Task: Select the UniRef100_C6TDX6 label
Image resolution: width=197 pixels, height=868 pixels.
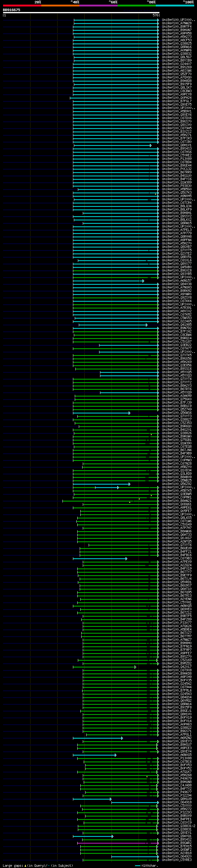Action: [177, 118]
